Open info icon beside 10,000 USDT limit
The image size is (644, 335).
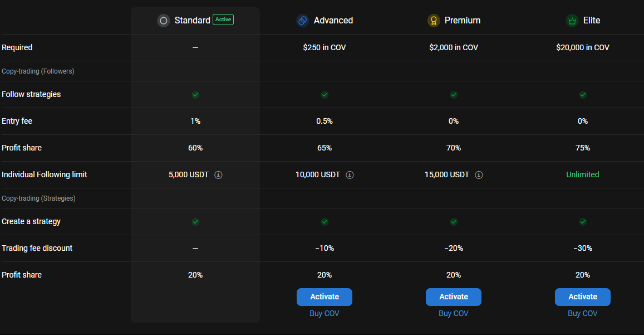350,175
